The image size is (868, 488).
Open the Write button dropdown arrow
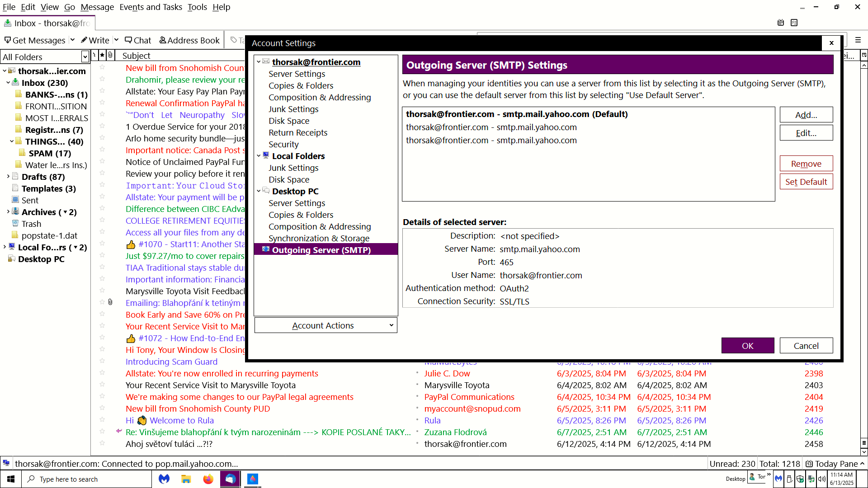(116, 40)
